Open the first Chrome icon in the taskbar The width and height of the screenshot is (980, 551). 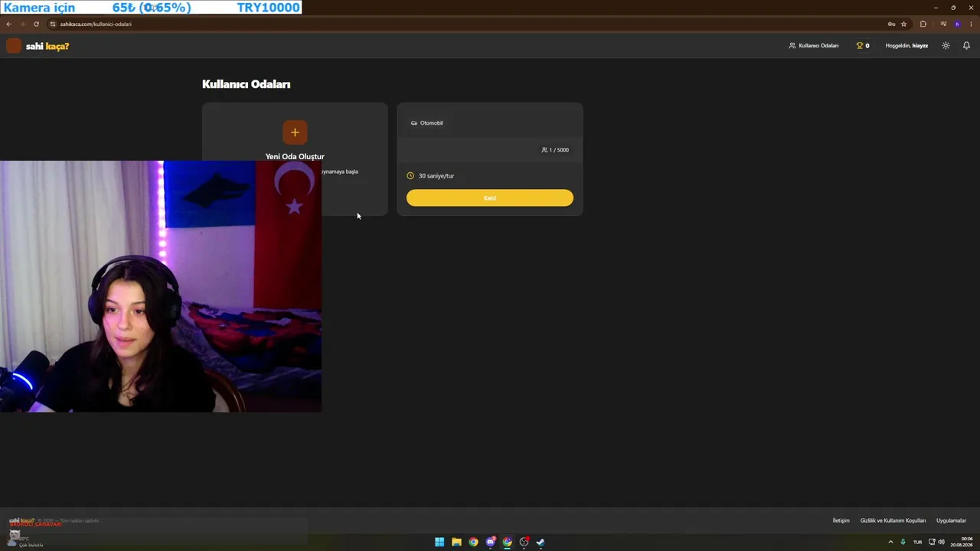click(473, 542)
